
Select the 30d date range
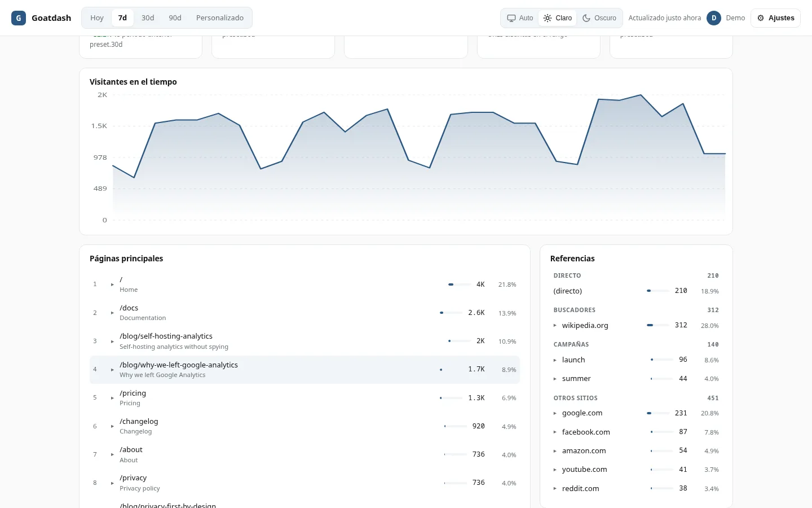[x=148, y=18]
